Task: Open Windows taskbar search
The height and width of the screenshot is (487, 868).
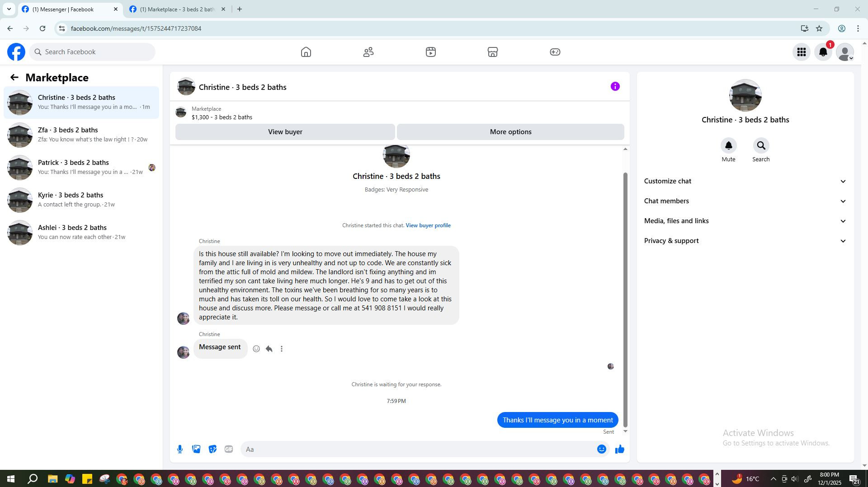Action: pyautogui.click(x=33, y=479)
